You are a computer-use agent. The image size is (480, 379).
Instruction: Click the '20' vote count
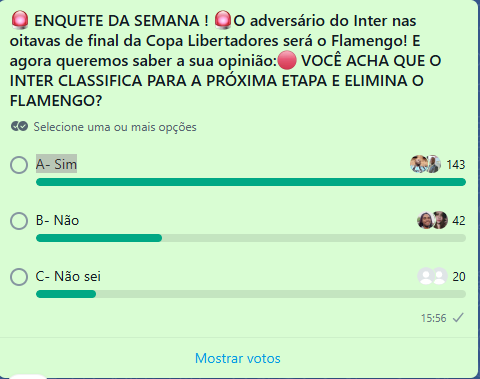pos(459,277)
